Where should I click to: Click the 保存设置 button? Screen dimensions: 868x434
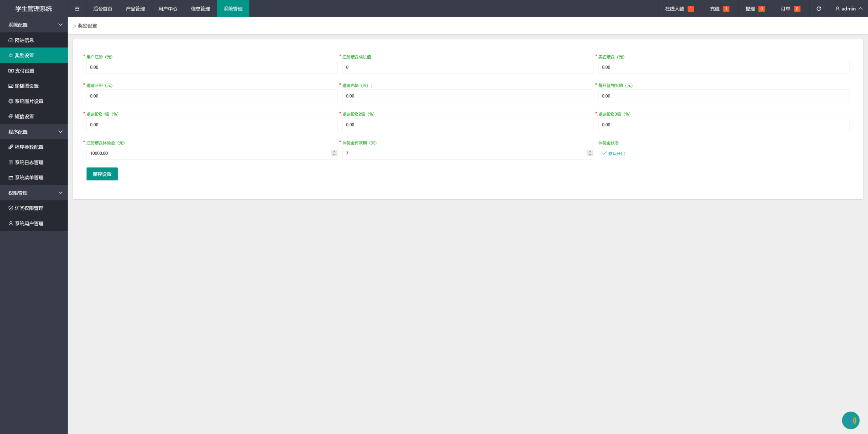102,174
